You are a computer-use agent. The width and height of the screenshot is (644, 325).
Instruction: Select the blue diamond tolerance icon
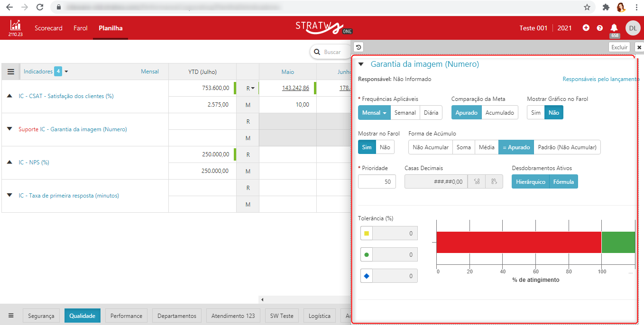[367, 276]
